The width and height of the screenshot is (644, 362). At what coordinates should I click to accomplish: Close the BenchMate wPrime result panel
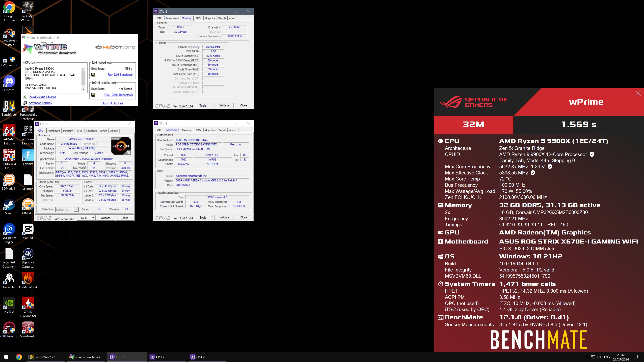(638, 93)
